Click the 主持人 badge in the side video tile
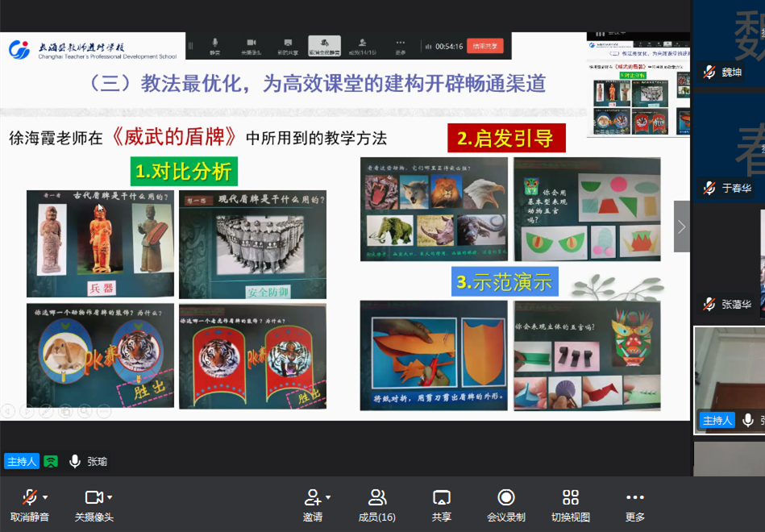The width and height of the screenshot is (765, 532). [717, 420]
